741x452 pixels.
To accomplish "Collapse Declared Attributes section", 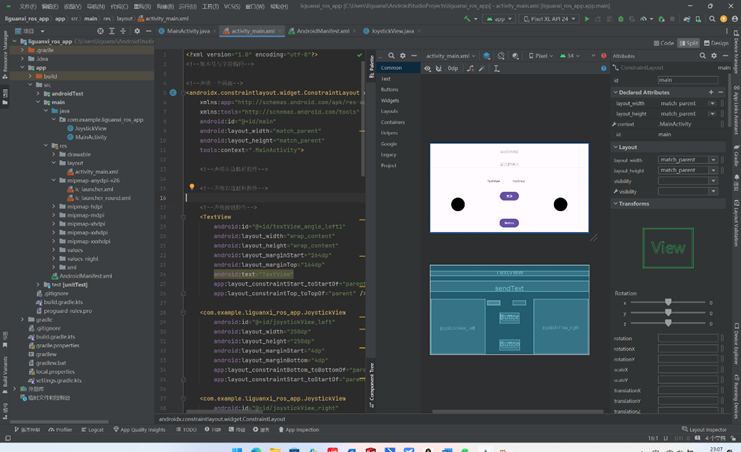I will pyautogui.click(x=615, y=93).
